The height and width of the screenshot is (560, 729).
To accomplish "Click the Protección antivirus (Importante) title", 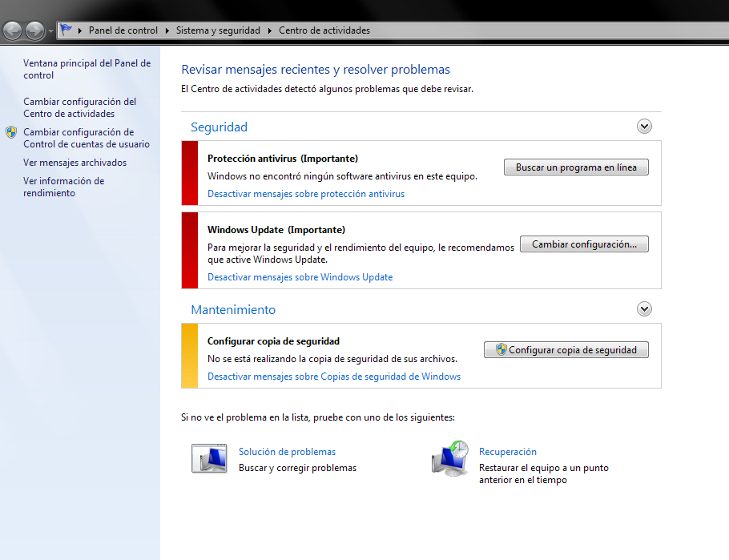I will point(283,158).
